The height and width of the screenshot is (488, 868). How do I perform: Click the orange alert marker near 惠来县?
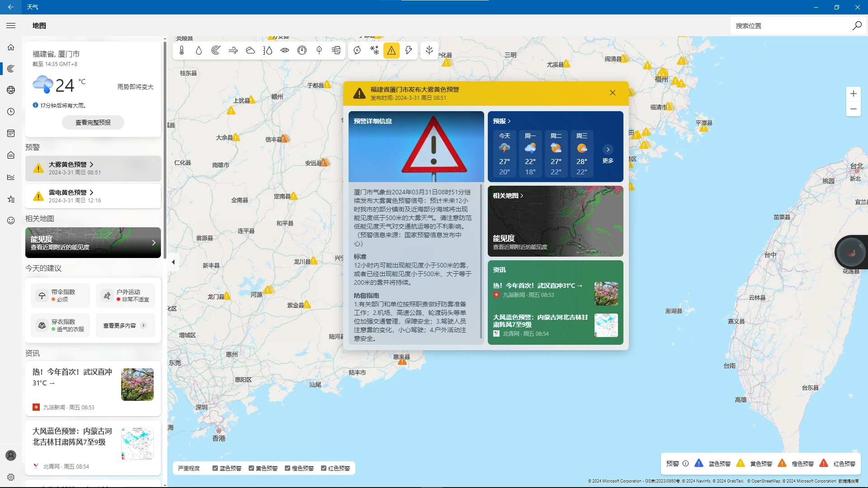(x=402, y=361)
